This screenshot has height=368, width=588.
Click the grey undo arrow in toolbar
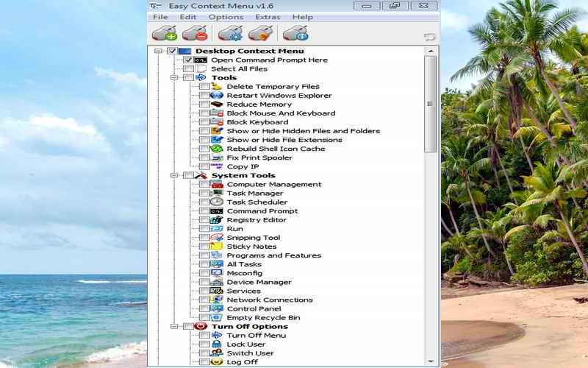click(x=430, y=37)
